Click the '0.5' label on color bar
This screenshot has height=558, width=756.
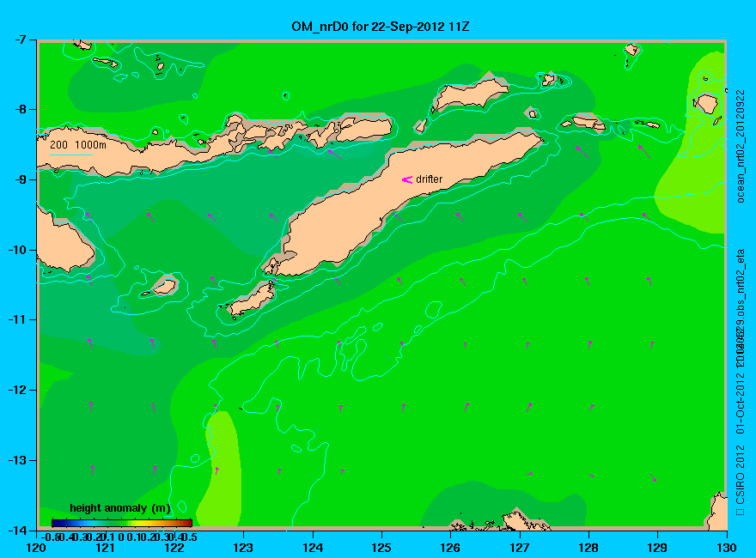(192, 537)
